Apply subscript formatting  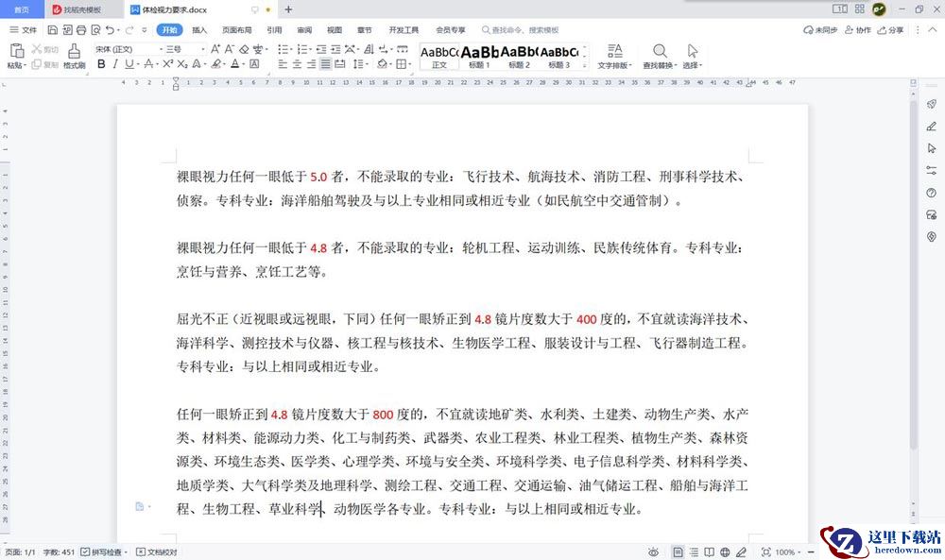point(182,64)
